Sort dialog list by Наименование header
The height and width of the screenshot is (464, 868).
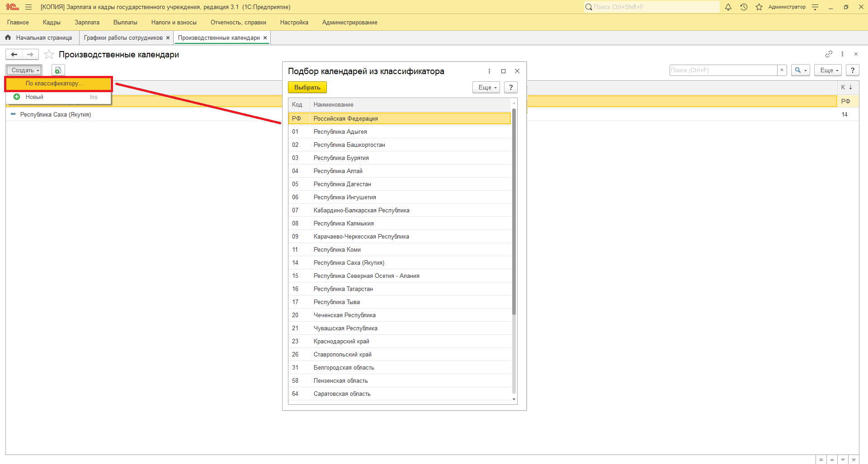click(410, 105)
